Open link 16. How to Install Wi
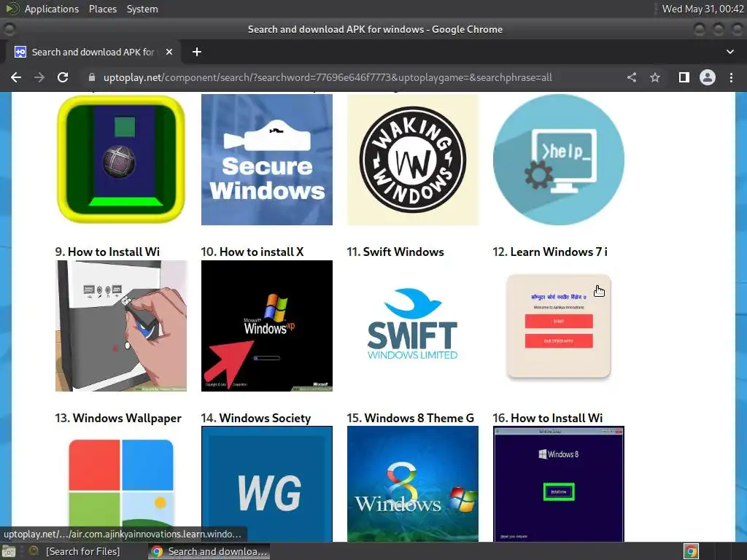The height and width of the screenshot is (560, 747). [547, 418]
